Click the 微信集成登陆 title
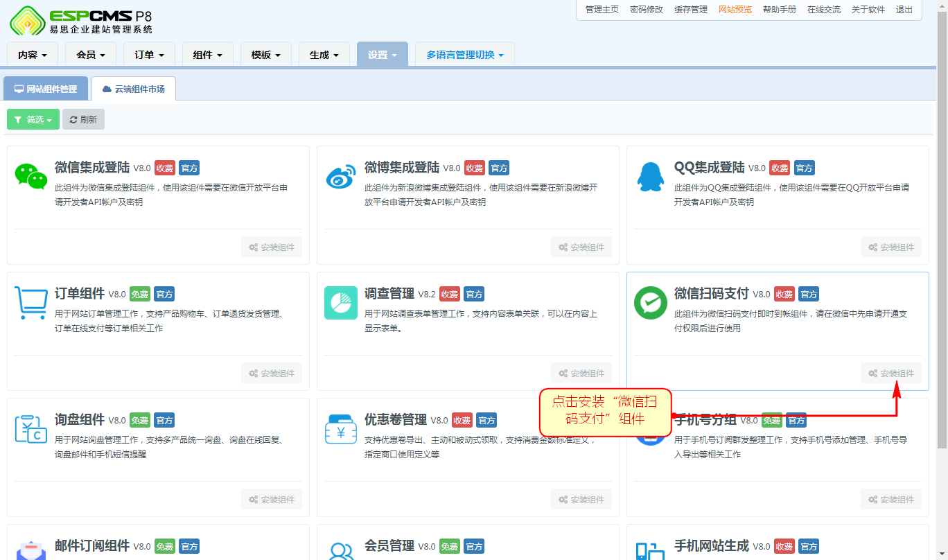 click(x=92, y=168)
